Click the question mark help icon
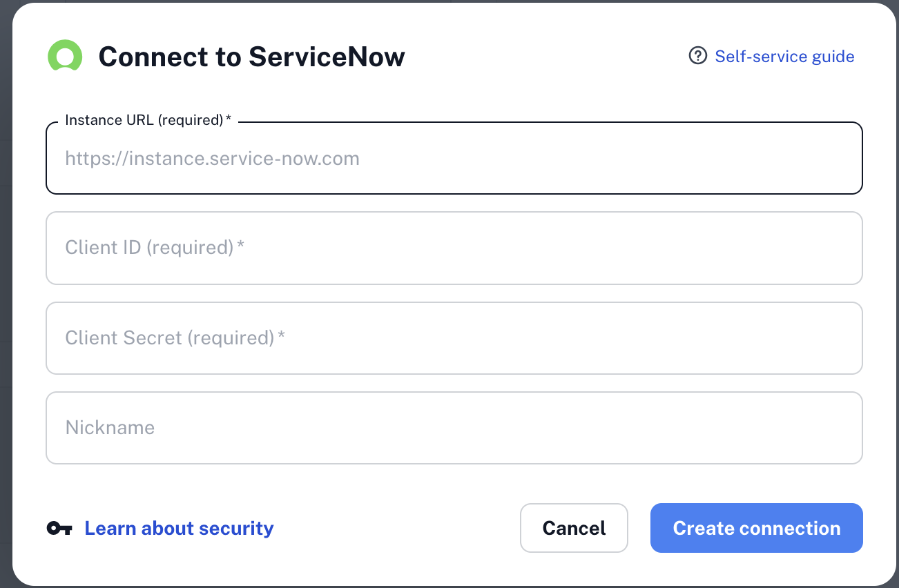This screenshot has height=588, width=899. [697, 56]
